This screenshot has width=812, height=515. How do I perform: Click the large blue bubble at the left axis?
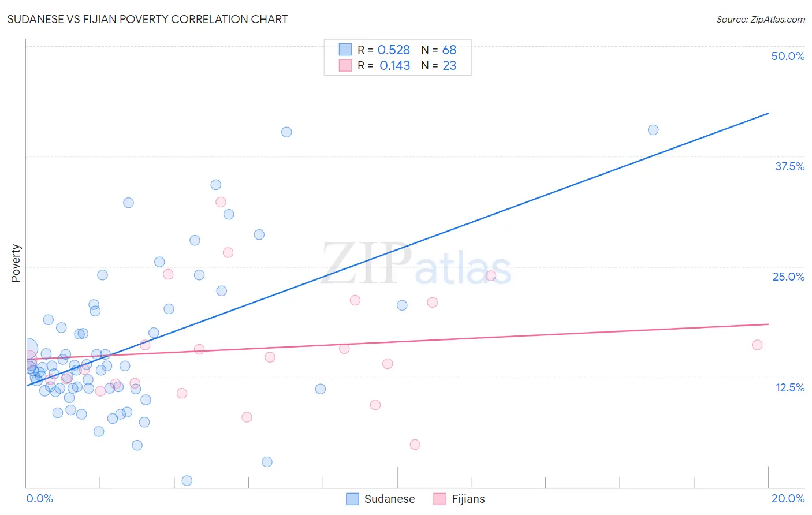(27, 349)
